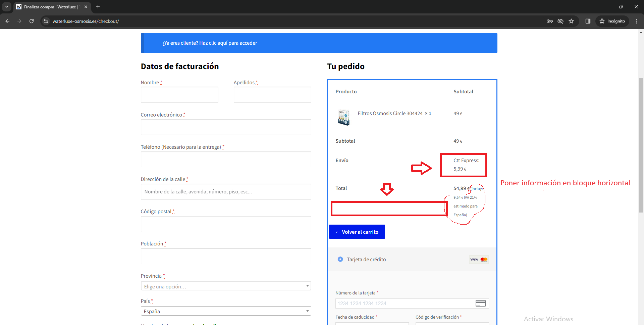Open the Provincia dropdown
Image resolution: width=644 pixels, height=325 pixels.
coord(226,286)
